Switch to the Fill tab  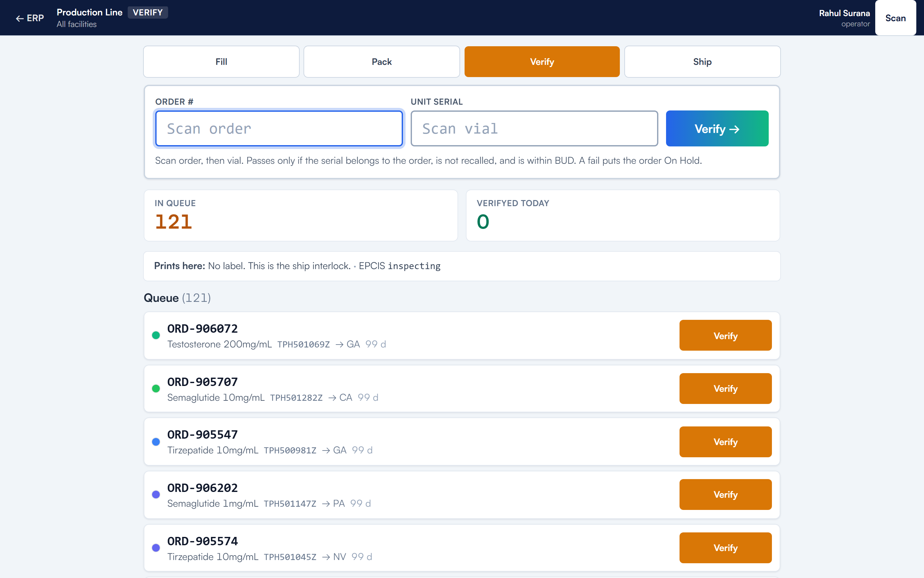tap(221, 62)
